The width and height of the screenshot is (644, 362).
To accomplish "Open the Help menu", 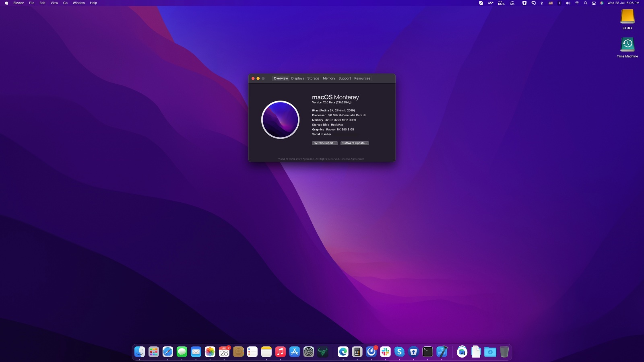I will tap(93, 3).
